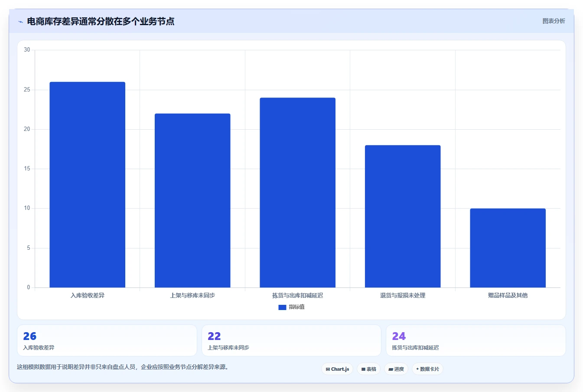583x392 pixels.
Task: Click the 拣货与出库扣减延迟 x-axis label
Action: pos(298,295)
